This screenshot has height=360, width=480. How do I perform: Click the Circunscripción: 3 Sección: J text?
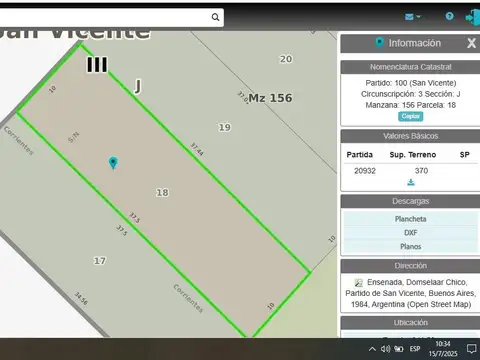tap(410, 94)
